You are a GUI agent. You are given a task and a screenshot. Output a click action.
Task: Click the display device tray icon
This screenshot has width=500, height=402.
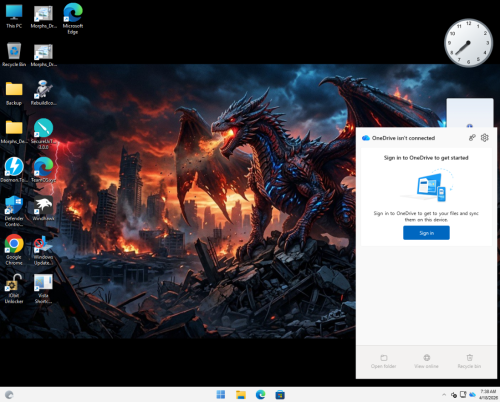[463, 394]
